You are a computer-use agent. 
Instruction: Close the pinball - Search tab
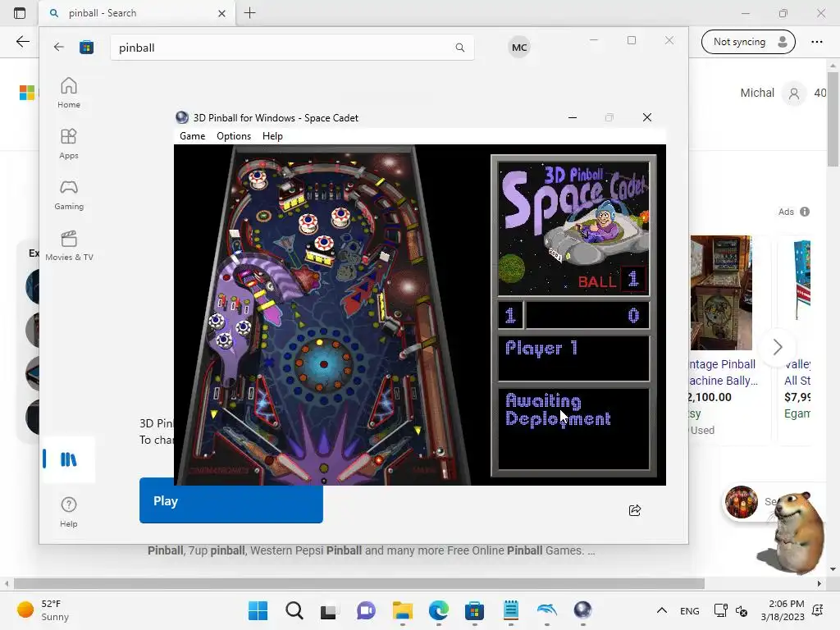pos(221,13)
